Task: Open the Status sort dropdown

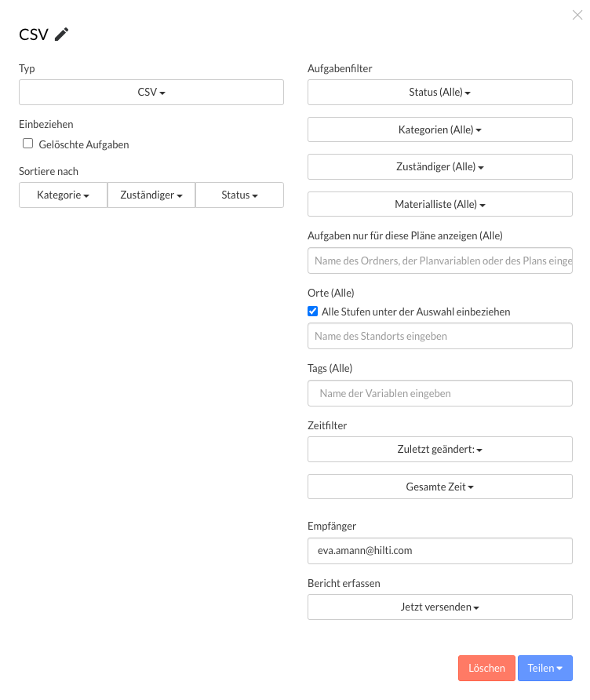Action: 239,195
